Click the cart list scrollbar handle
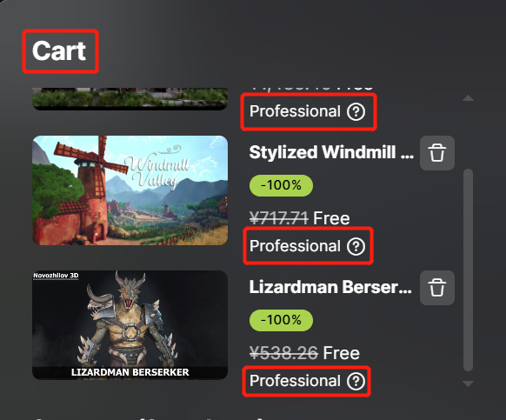 pyautogui.click(x=468, y=270)
